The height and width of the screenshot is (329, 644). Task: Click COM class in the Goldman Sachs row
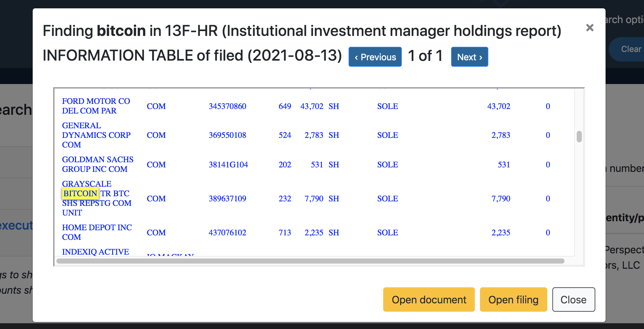156,164
